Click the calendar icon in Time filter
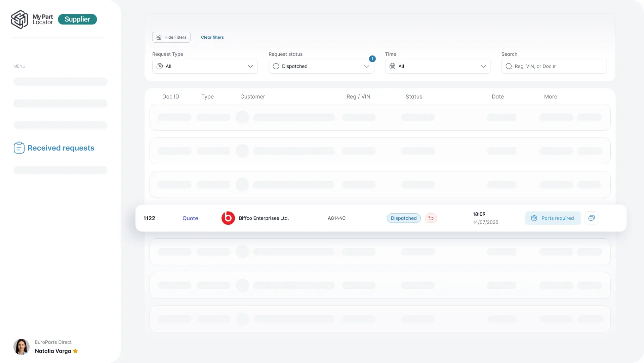 (392, 67)
